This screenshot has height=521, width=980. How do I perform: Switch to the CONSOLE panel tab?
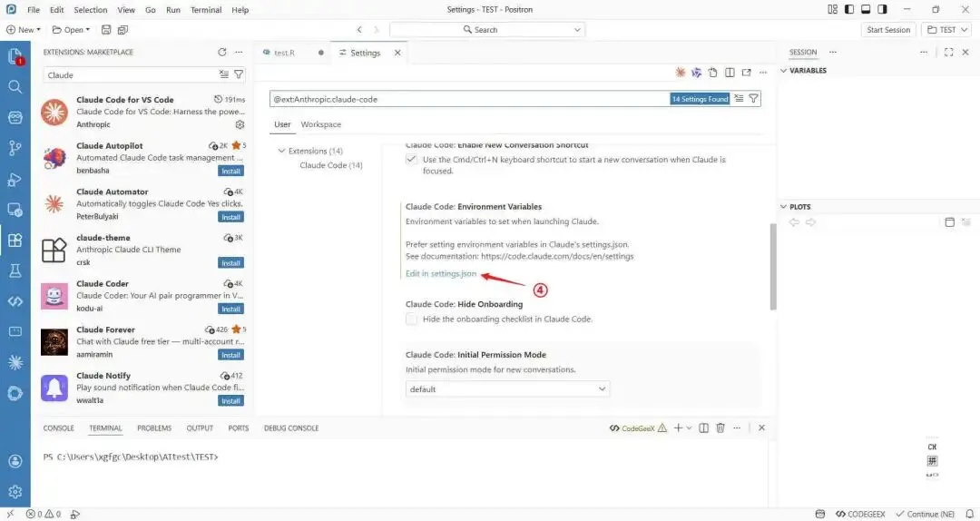coord(58,428)
